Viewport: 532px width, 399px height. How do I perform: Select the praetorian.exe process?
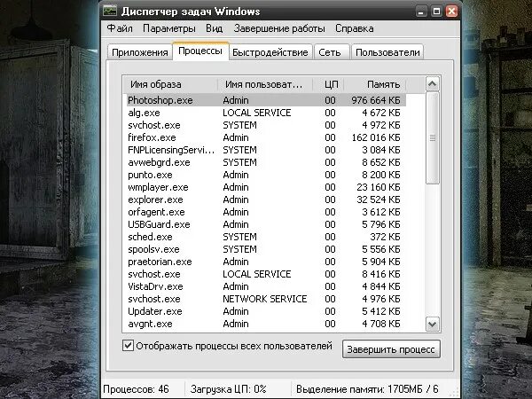point(266,262)
